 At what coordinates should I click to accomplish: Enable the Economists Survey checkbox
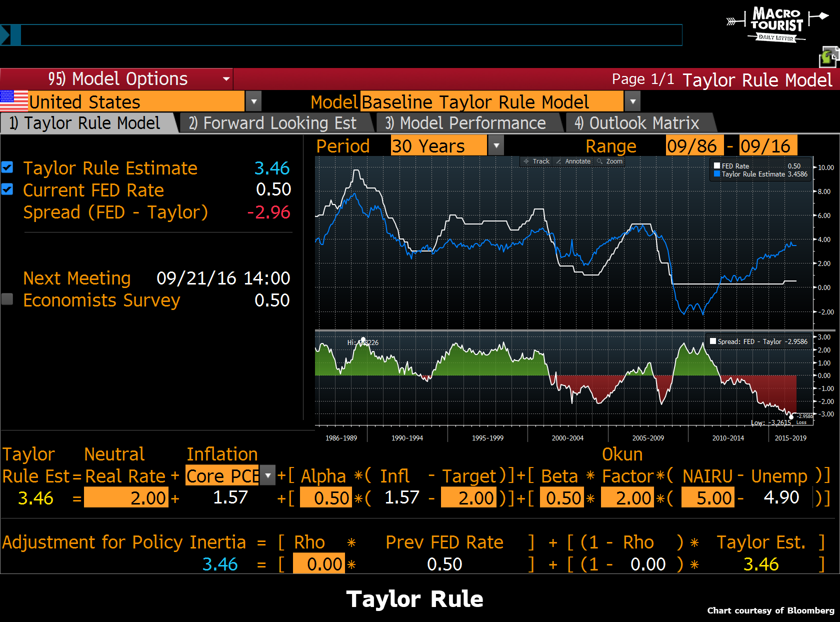7,299
